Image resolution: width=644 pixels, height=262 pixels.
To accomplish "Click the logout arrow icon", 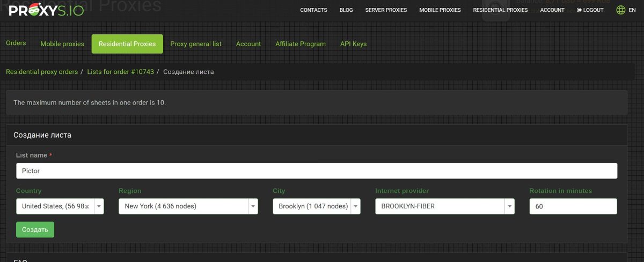I will click(x=579, y=10).
